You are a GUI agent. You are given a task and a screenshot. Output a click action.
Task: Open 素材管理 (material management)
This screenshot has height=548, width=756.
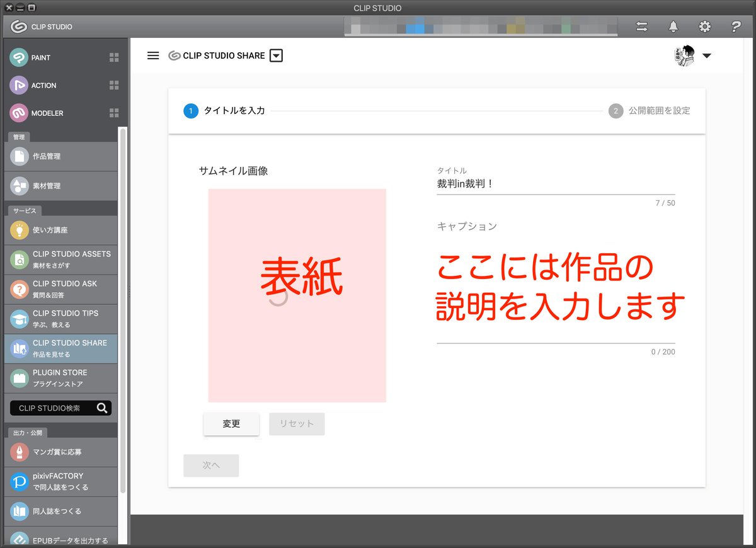point(61,186)
